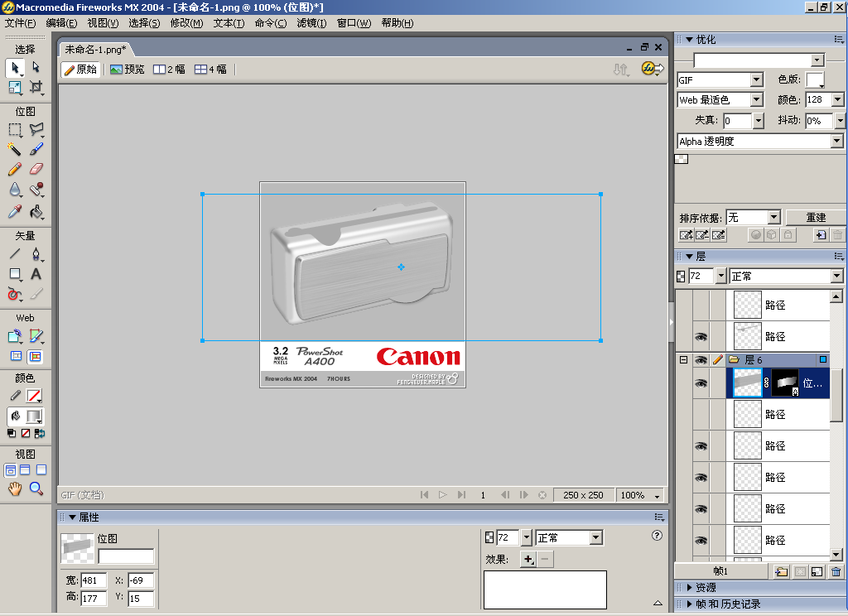The width and height of the screenshot is (848, 616).
Task: Open the 命令 menu
Action: (271, 23)
